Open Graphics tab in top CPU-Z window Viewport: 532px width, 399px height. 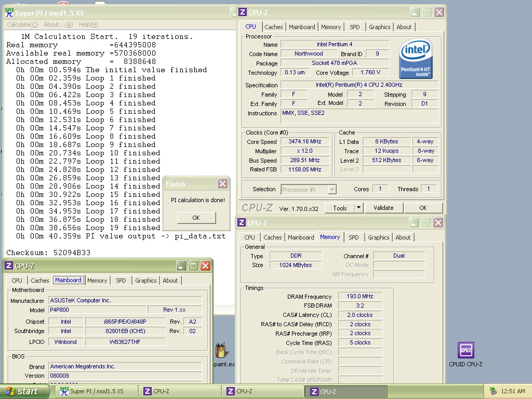click(x=379, y=27)
